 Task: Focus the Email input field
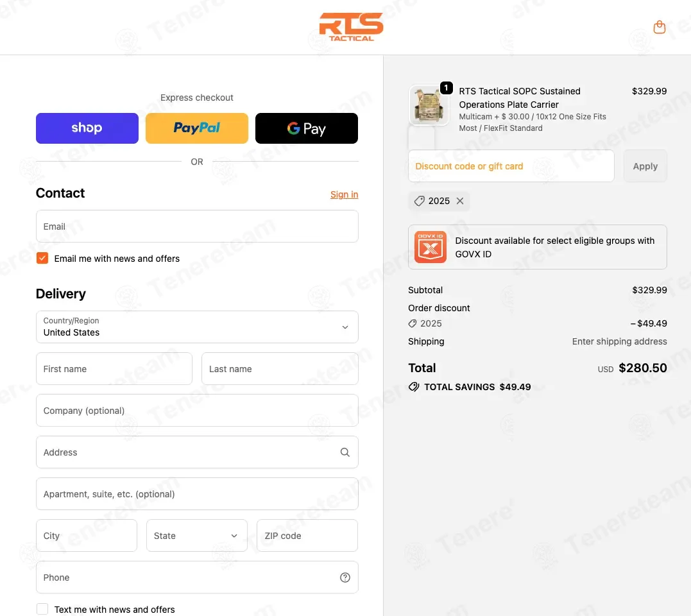click(x=197, y=226)
